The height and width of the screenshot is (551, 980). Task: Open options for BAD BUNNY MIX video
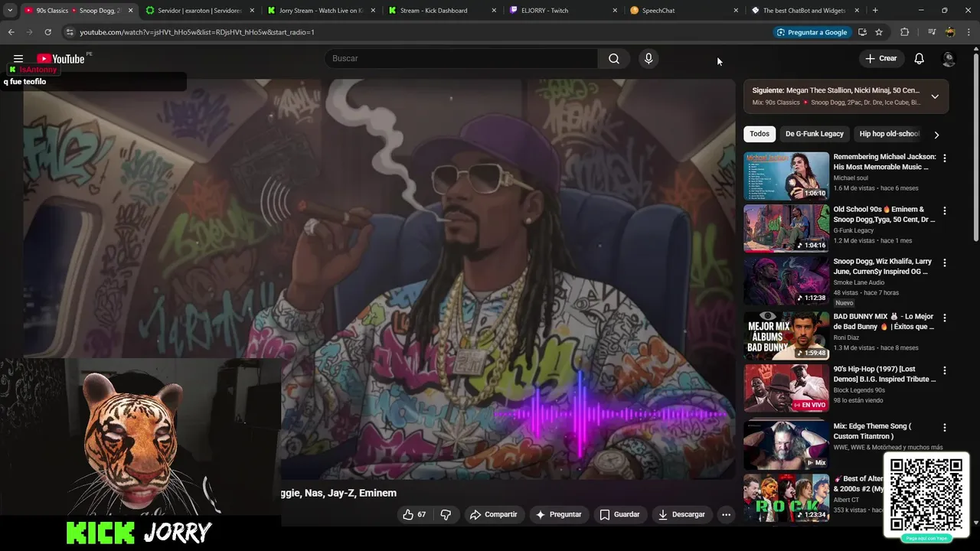click(x=944, y=318)
